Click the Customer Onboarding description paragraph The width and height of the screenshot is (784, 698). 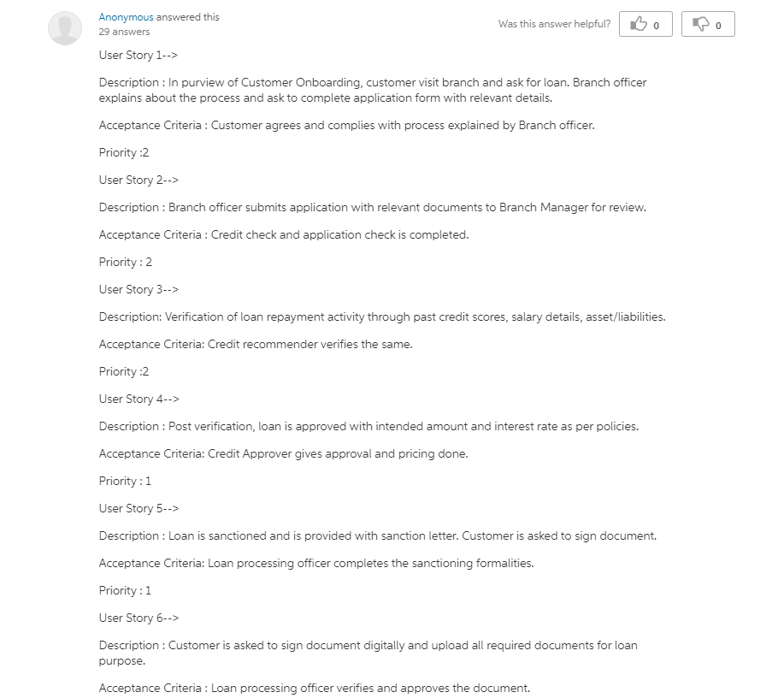[x=373, y=90]
